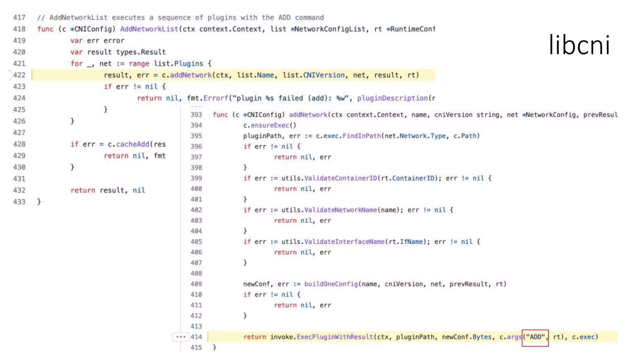Click the cacheAdd call on line 428
644x362 pixels.
(x=132, y=144)
